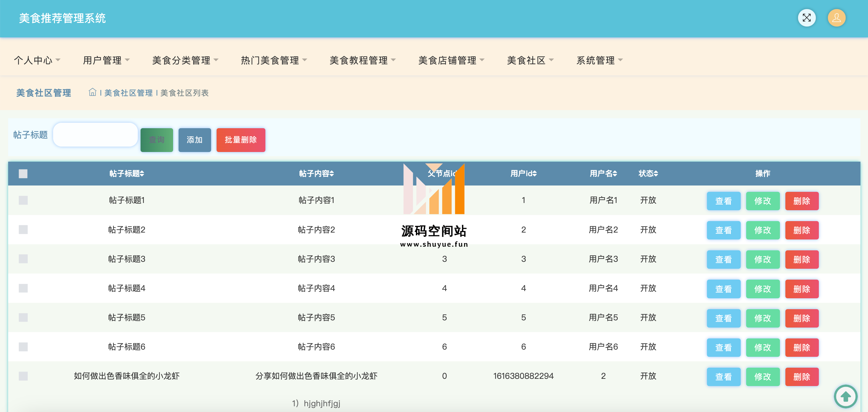Viewport: 868px width, 412px height.
Task: Click the home icon in the breadcrumb
Action: [x=92, y=92]
